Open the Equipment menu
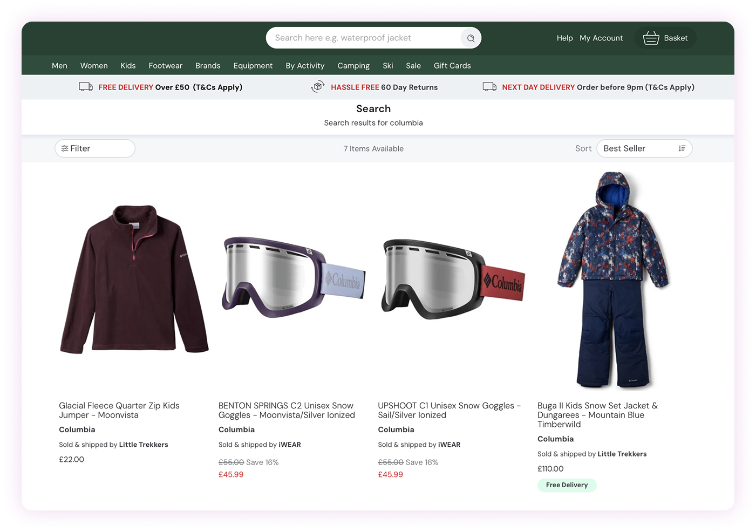Screen dimensions: 756x532 coord(253,66)
